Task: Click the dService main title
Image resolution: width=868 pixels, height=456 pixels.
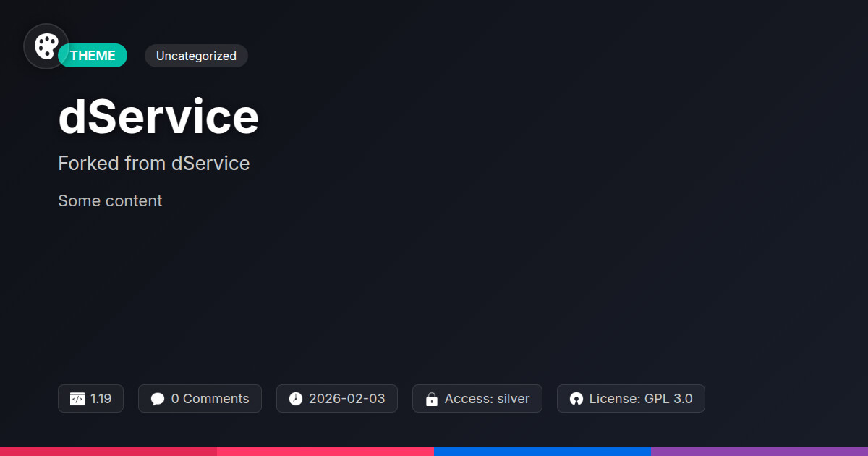Action: point(158,117)
